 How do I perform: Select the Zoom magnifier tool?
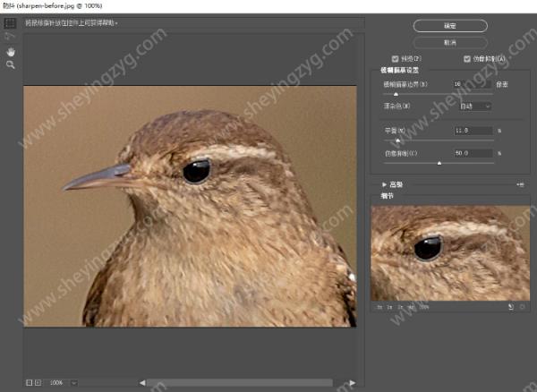click(11, 65)
